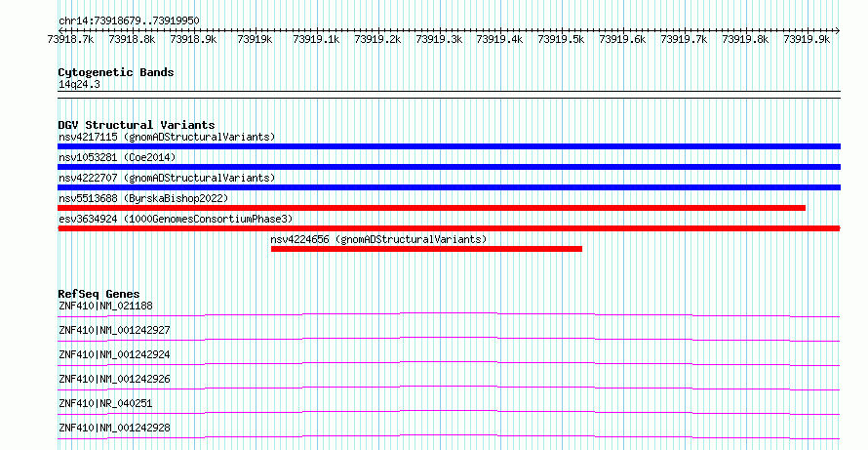The height and width of the screenshot is (450, 868).
Task: Open the nsv5513688 (ByrskaBishop2022) variant label
Action: pyautogui.click(x=143, y=198)
